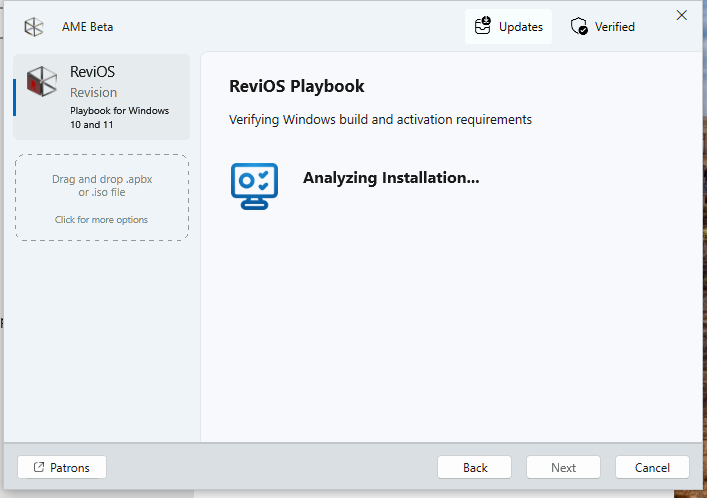Click 'Click for more options' text
The width and height of the screenshot is (707, 498).
(101, 220)
